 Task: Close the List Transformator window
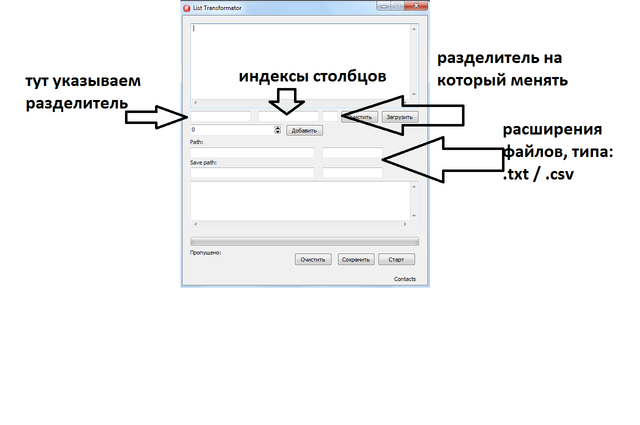[416, 6]
